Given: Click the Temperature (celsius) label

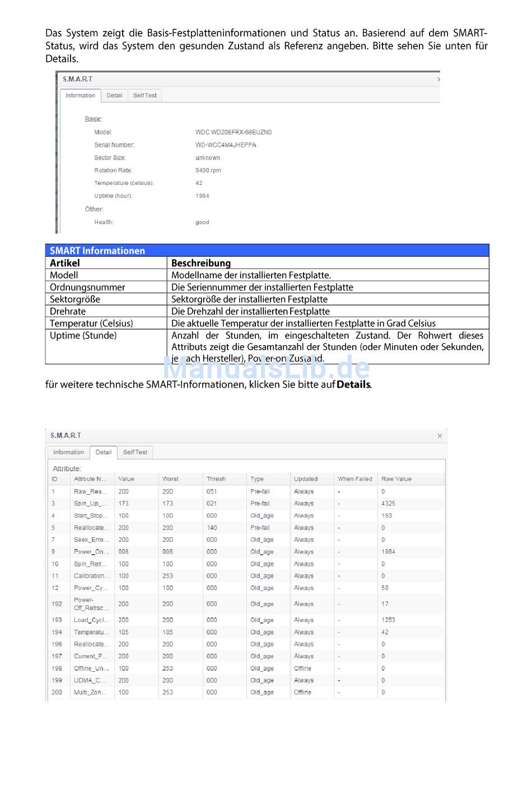Looking at the screenshot, I should 124,183.
